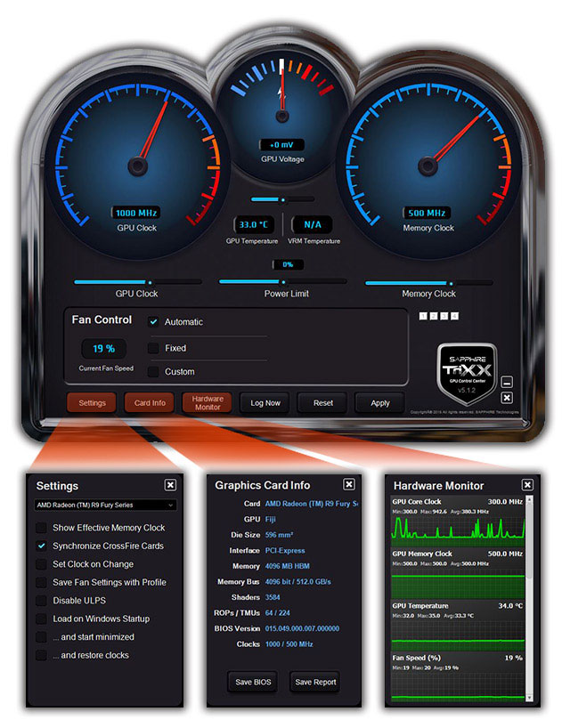This screenshot has width=562, height=728.
Task: Click the Power Limit slider
Action: (x=287, y=282)
